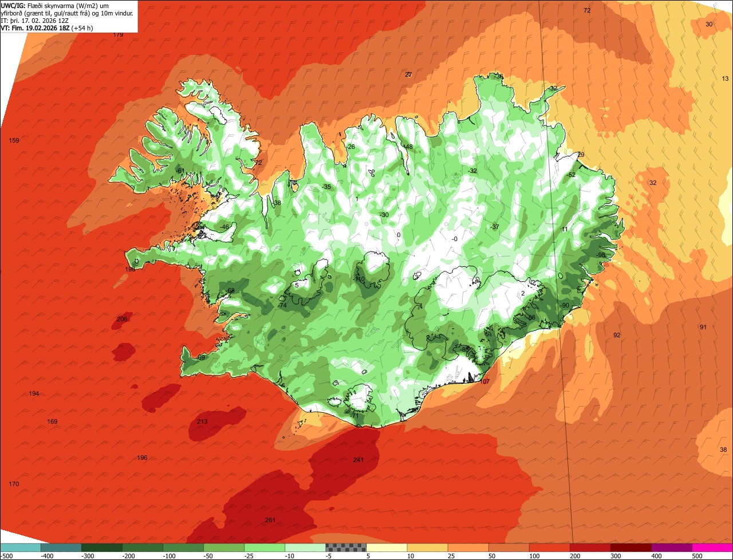This screenshot has width=733, height=560.
Task: Select the legend swatch between 200 and 300
Action: tap(590, 547)
